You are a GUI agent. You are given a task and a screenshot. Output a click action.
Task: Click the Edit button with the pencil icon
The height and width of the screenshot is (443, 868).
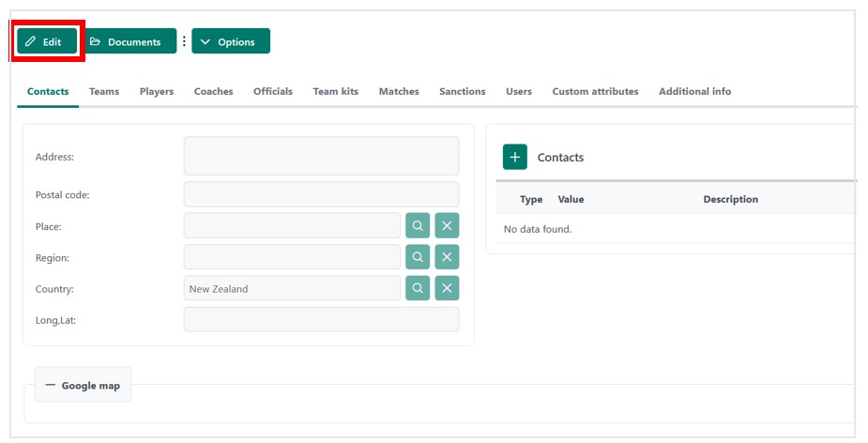point(47,41)
